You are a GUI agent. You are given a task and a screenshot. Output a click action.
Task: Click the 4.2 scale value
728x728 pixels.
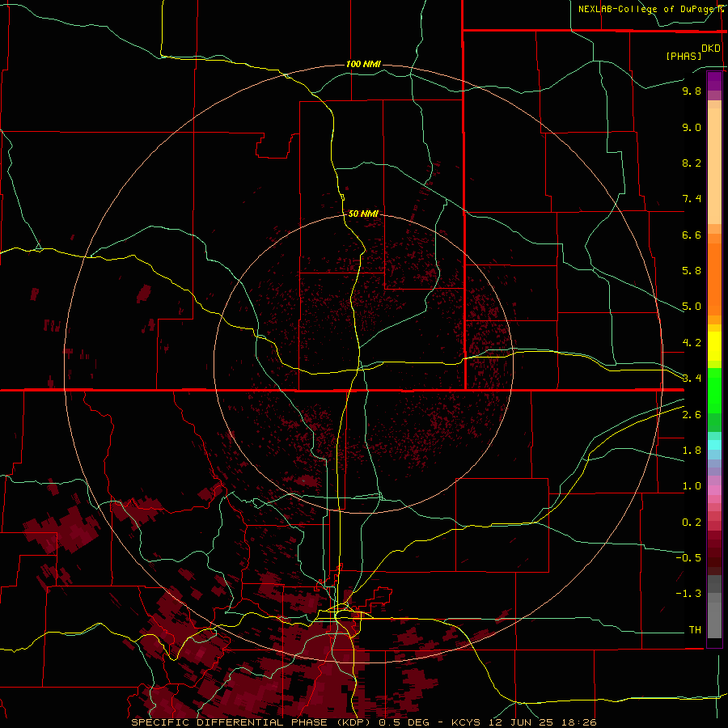point(692,343)
